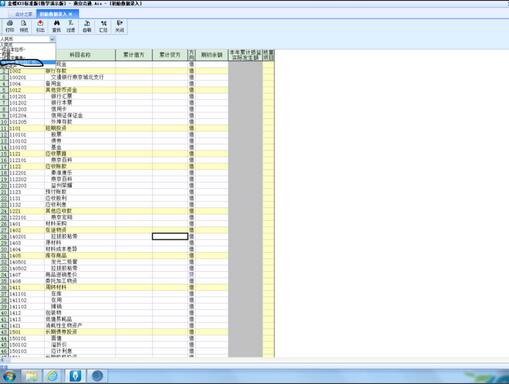The image size is (509, 384).
Task: Select the row 11 header for account 1101
Action: click(x=4, y=128)
